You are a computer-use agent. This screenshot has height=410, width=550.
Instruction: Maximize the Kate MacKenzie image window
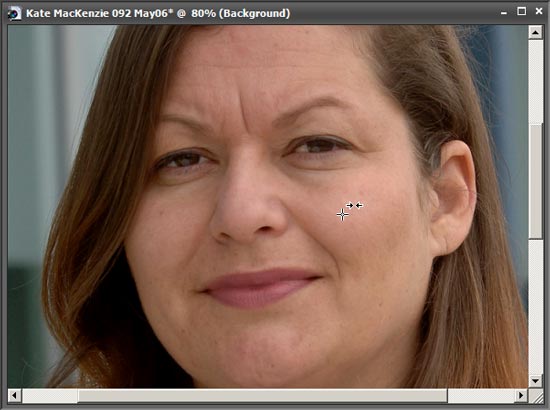[522, 12]
